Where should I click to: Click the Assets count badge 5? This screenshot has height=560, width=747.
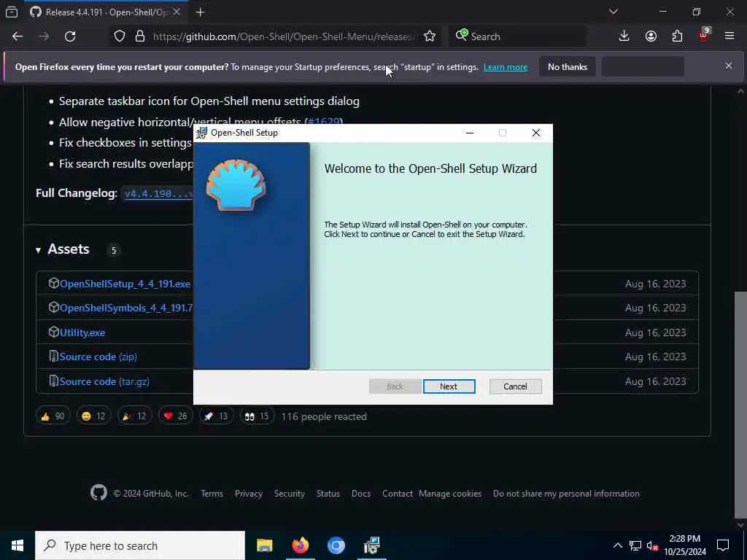tap(113, 251)
